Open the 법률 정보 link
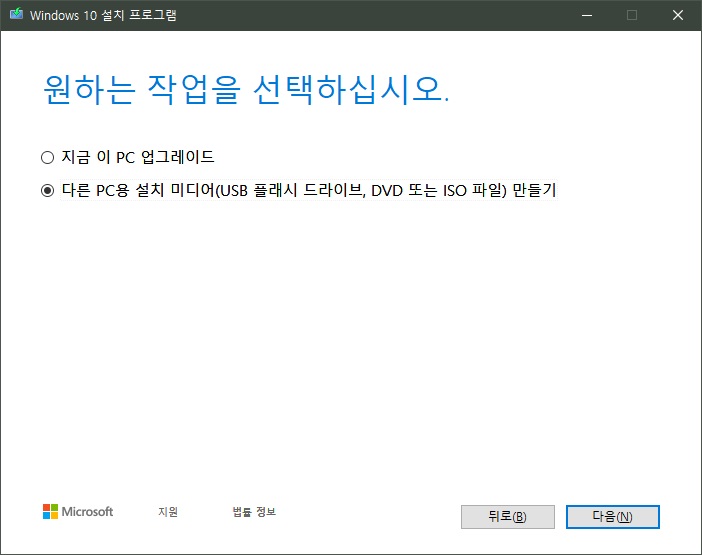Viewport: 702px width, 555px height. pos(254,512)
